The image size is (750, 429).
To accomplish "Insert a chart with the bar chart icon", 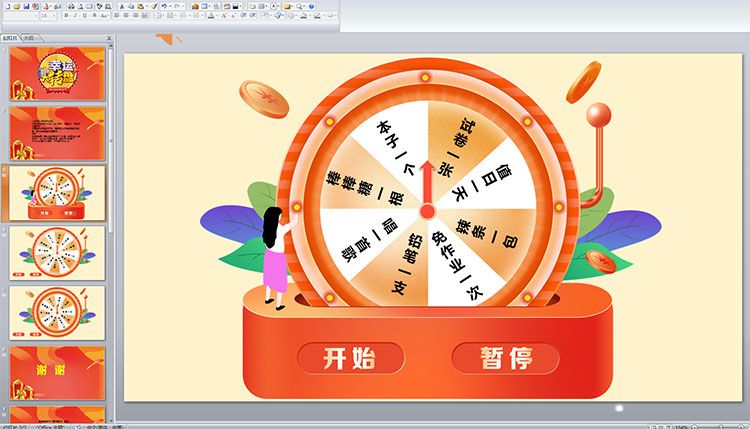I will (196, 6).
